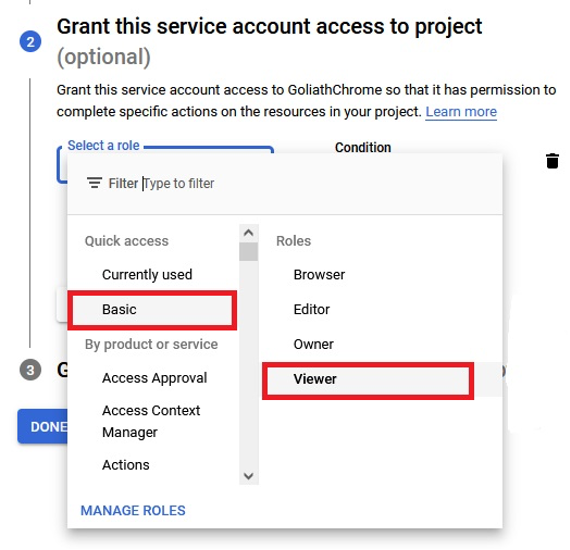Delete the role with trash icon
This screenshot has height=550, width=570.
pyautogui.click(x=552, y=161)
